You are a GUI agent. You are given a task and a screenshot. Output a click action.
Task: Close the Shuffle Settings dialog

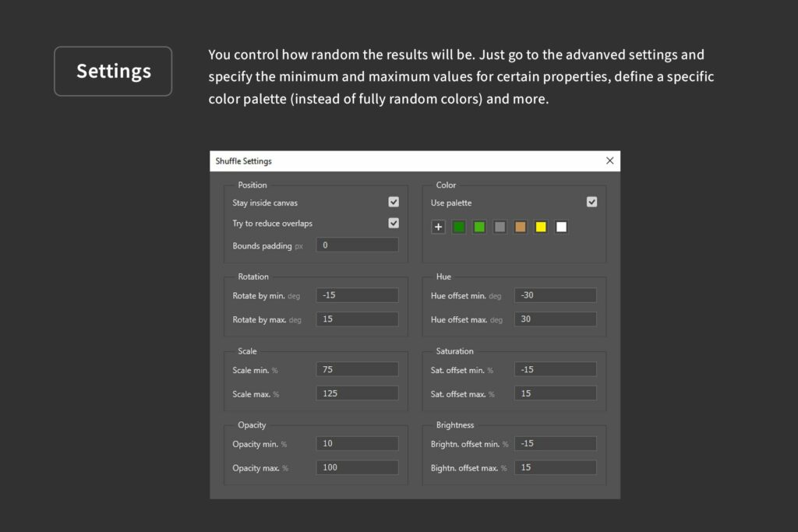point(610,160)
